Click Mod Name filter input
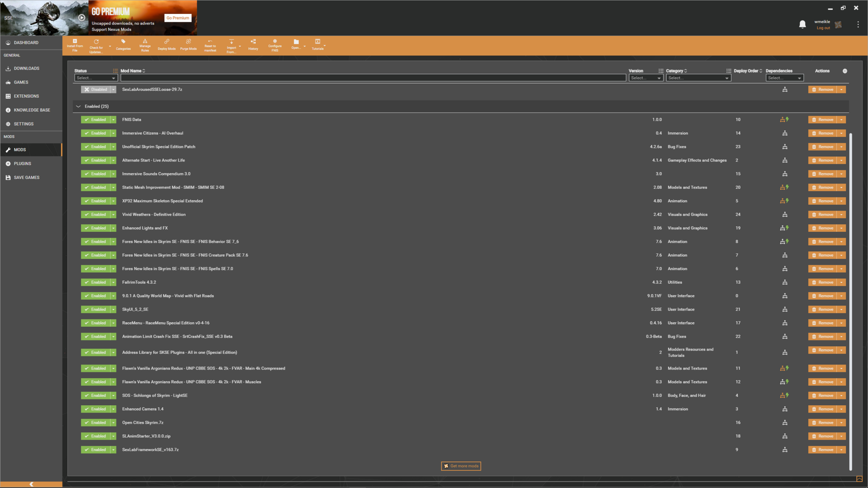The height and width of the screenshot is (488, 868). [373, 78]
